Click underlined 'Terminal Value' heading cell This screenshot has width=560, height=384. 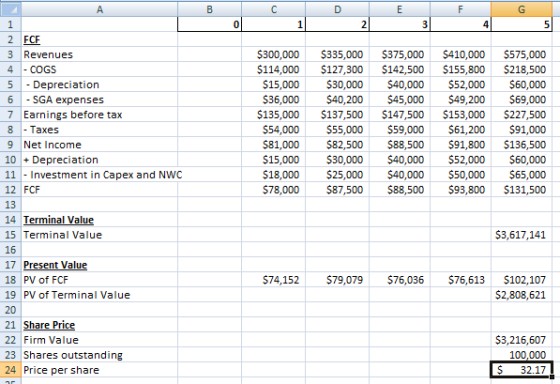(100, 220)
